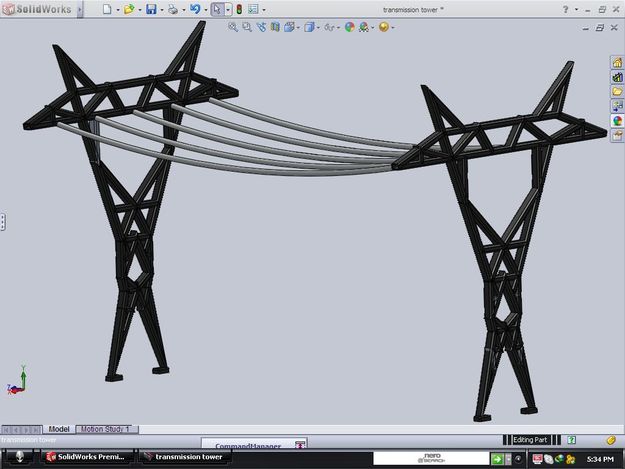Toggle the CommandManager collapse pin icon
This screenshot has height=469, width=625.
pyautogui.click(x=300, y=445)
